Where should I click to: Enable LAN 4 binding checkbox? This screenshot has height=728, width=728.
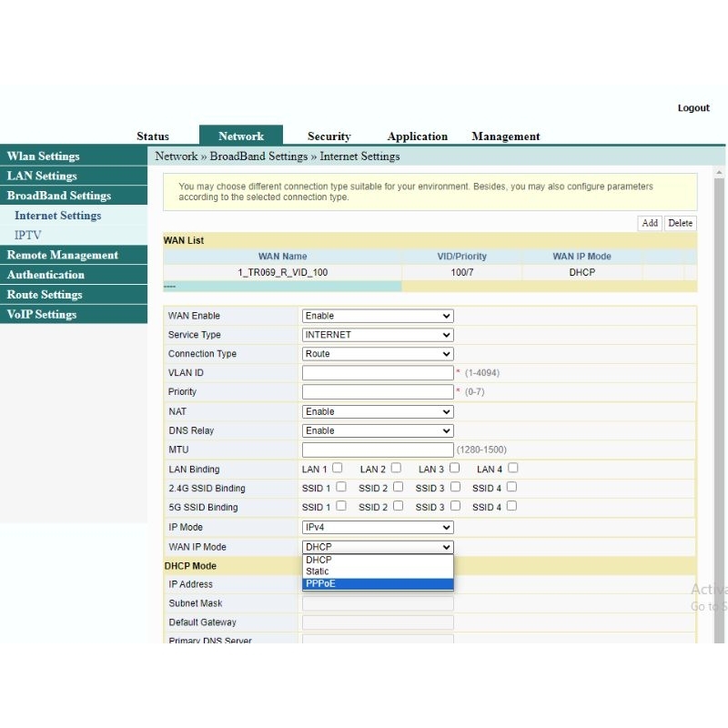tap(513, 469)
